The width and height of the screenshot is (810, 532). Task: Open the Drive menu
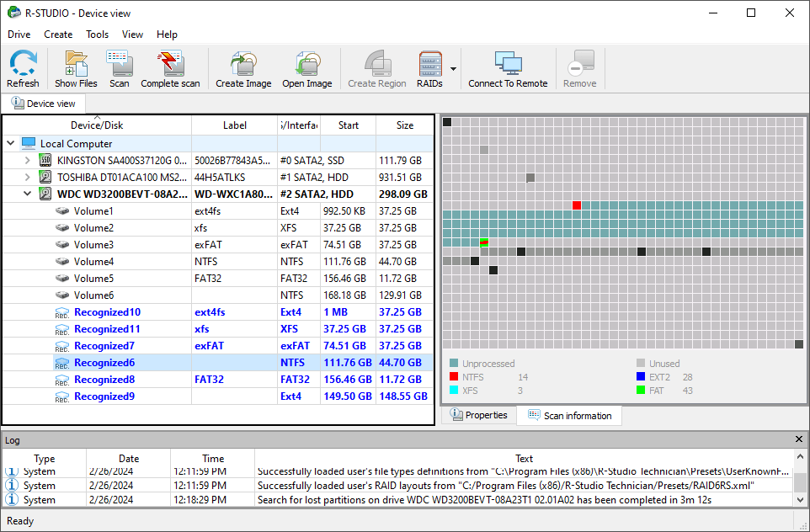point(19,34)
